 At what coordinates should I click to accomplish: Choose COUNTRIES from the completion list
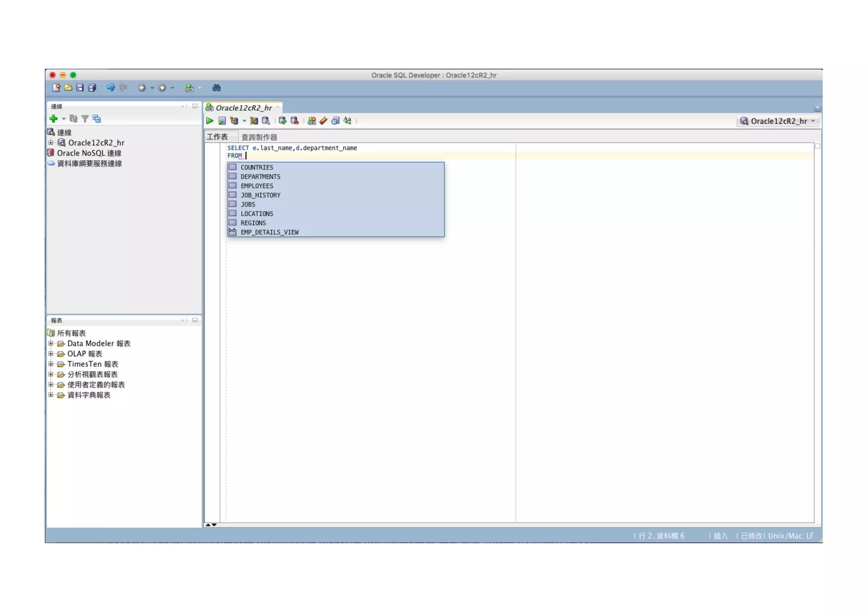(x=336, y=167)
